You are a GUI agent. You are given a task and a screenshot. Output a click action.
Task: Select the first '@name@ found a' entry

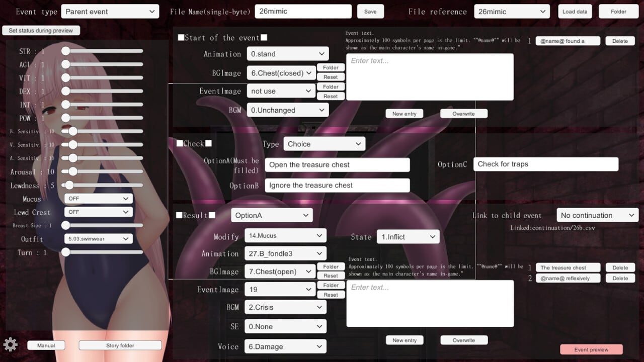tap(568, 41)
